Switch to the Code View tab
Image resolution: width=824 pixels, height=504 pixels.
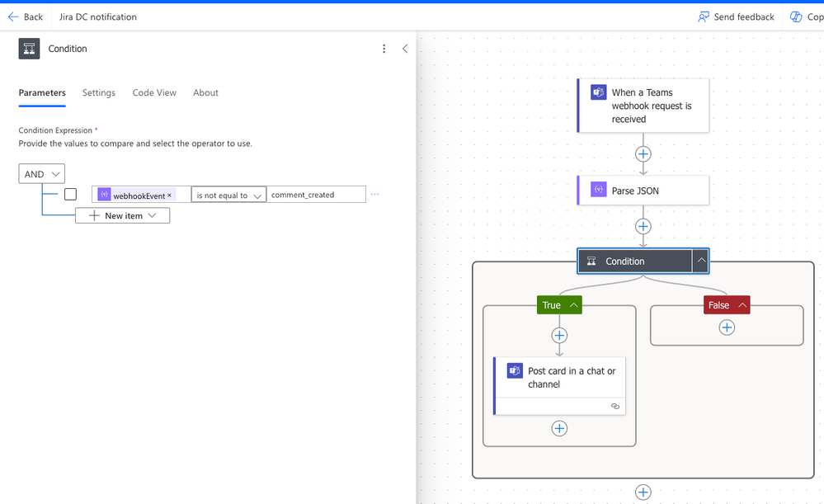click(154, 92)
